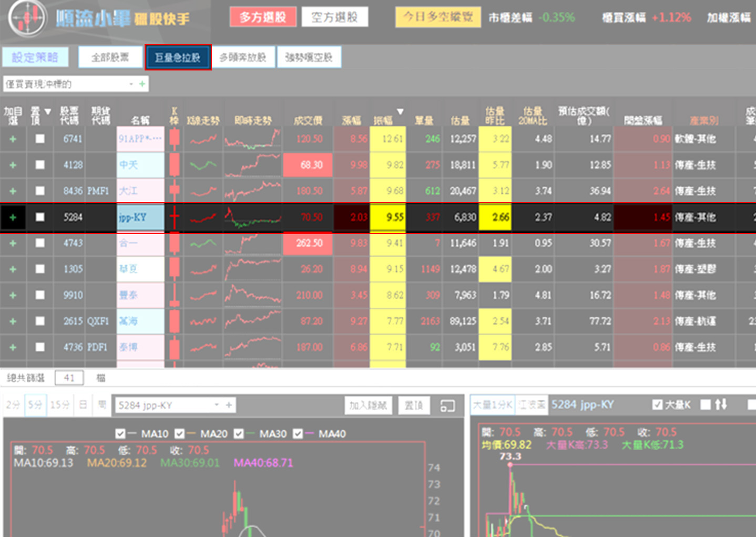This screenshot has width=756, height=537.
Task: Click the plus icon beside 5284 jpp-KY selector
Action: (229, 405)
